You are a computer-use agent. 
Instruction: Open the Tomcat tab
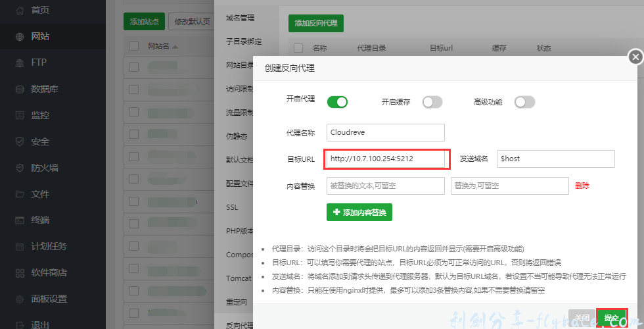pos(239,278)
